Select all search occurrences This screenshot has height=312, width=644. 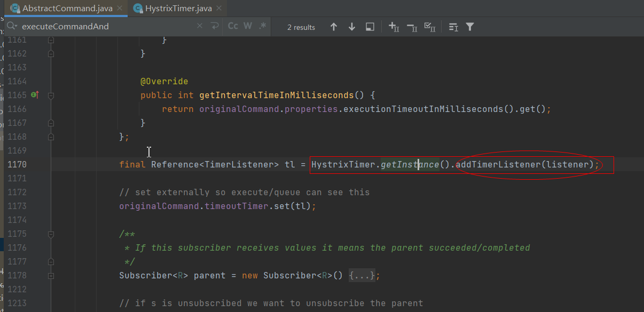coord(429,27)
